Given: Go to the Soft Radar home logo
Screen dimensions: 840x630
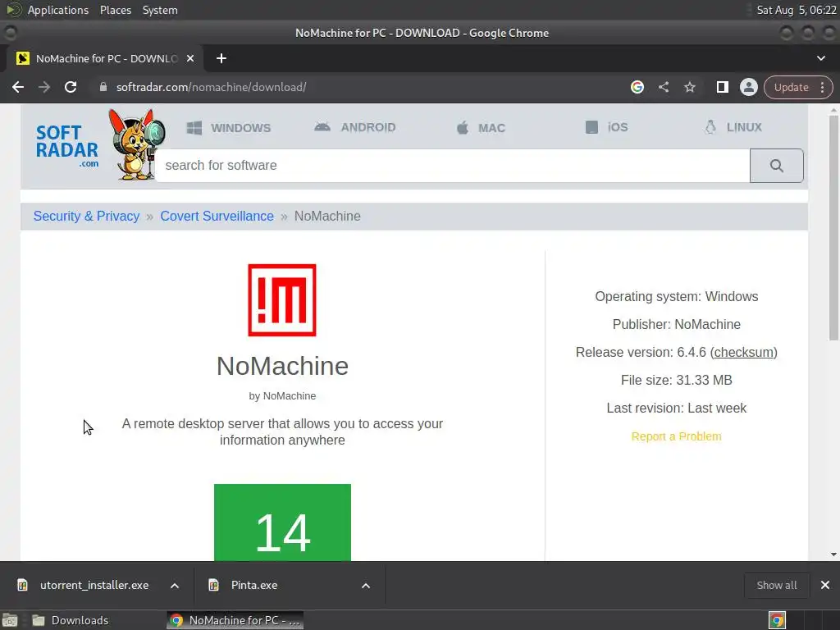Looking at the screenshot, I should 67,146.
